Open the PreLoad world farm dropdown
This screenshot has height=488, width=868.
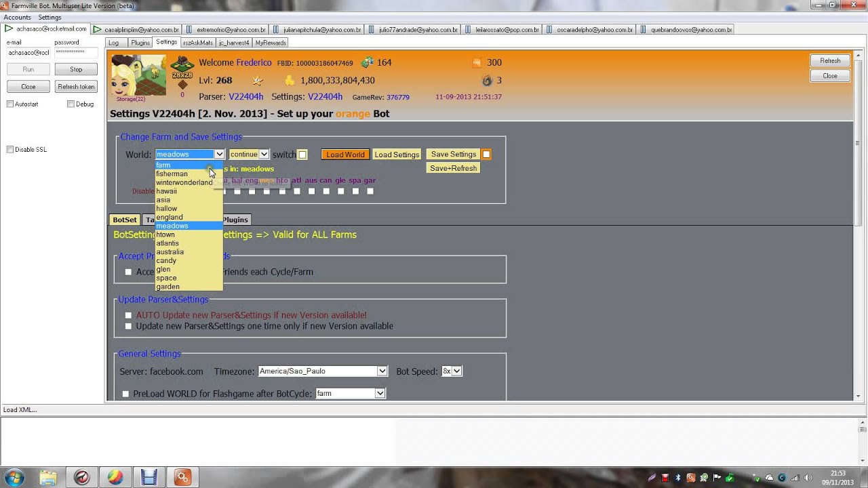pos(351,394)
